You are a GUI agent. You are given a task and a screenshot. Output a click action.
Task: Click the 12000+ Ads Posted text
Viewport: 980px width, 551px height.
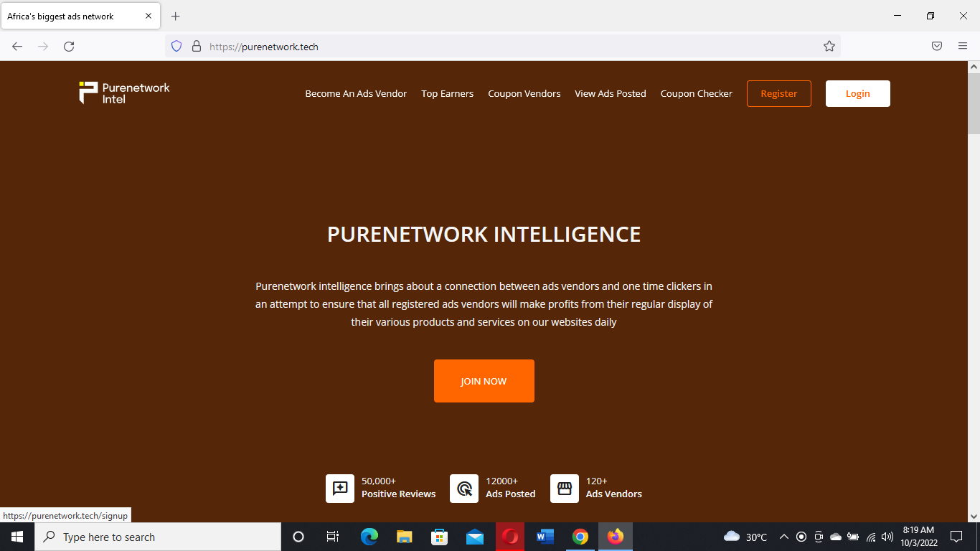pyautogui.click(x=510, y=487)
